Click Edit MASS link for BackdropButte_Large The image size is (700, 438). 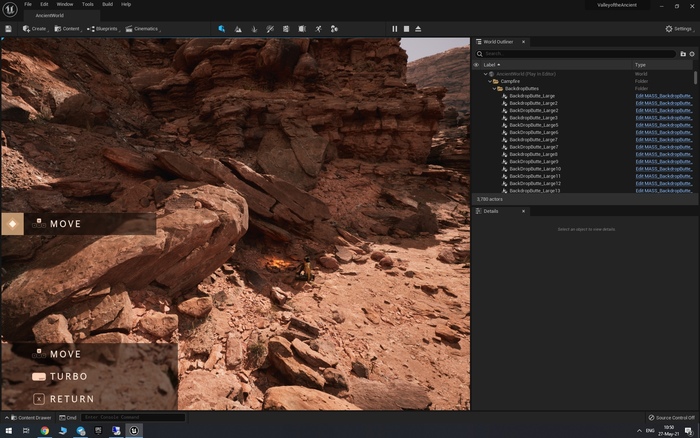(664, 96)
